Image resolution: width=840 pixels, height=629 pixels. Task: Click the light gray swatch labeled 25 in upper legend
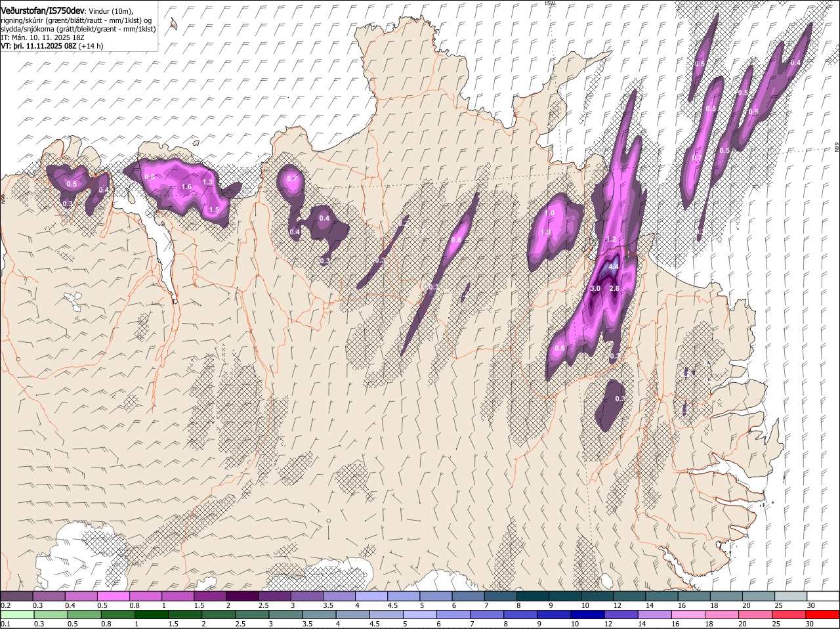[x=791, y=596]
